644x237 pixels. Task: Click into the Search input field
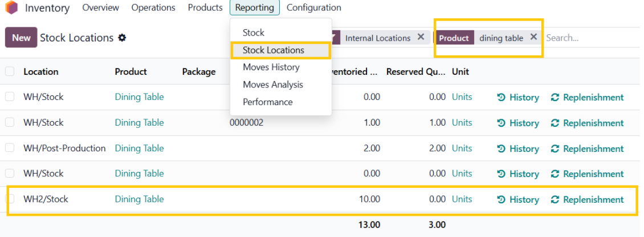point(590,38)
